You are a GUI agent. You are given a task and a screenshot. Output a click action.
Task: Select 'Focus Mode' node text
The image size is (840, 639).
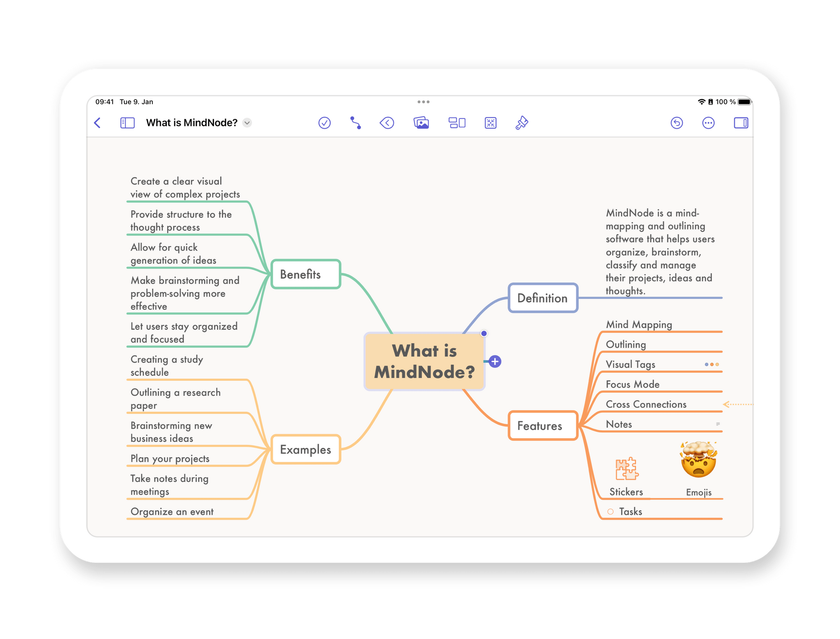pyautogui.click(x=632, y=384)
